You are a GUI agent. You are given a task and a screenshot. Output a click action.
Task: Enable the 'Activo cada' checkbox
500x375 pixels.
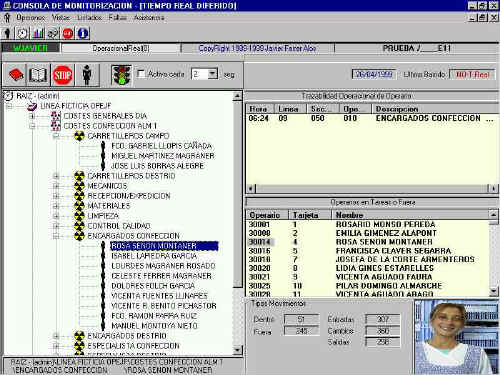click(x=141, y=74)
